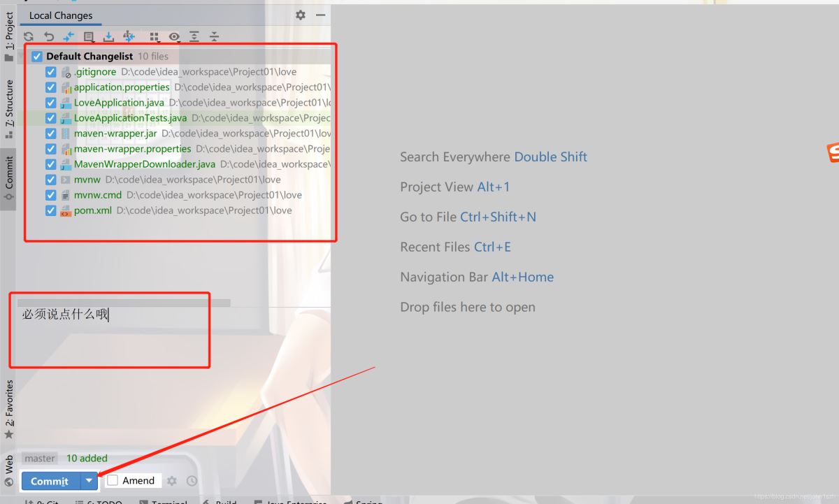Click the mvnw.cmd file icon
Image resolution: width=839 pixels, height=504 pixels.
[66, 195]
